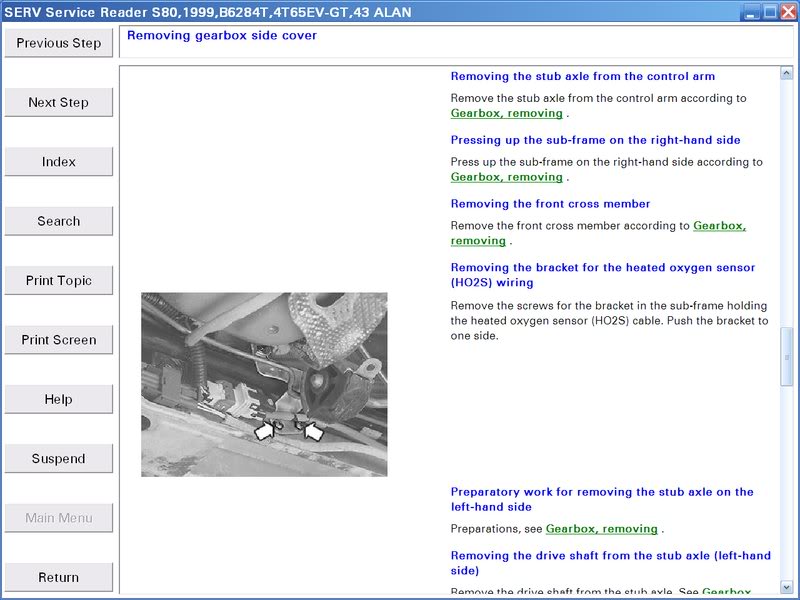Click the Print Screen button
The height and width of the screenshot is (600, 800).
(59, 340)
